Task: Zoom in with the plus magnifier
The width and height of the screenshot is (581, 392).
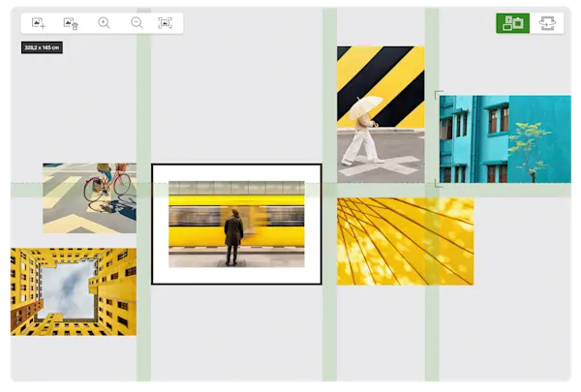Action: [104, 23]
